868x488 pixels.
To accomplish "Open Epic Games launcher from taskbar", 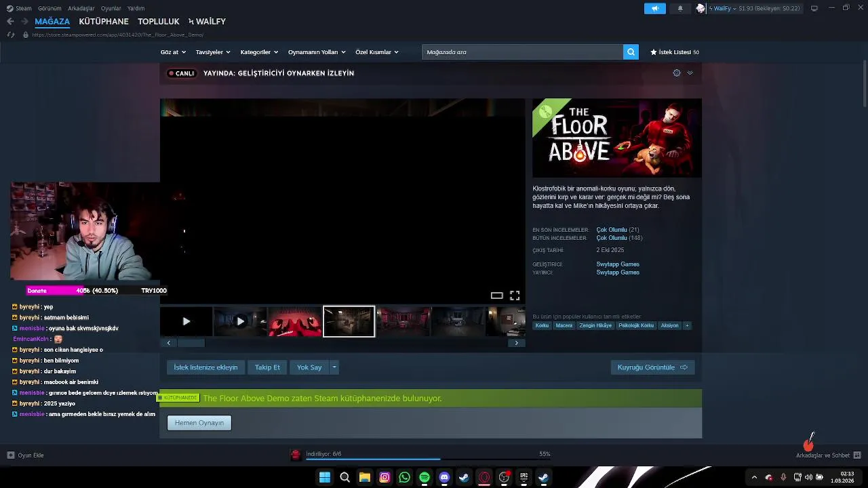I will coord(524,477).
